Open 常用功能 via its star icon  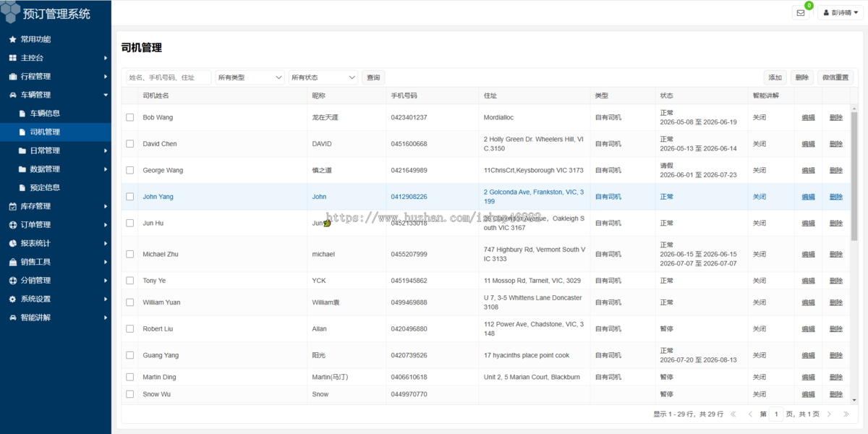click(12, 39)
